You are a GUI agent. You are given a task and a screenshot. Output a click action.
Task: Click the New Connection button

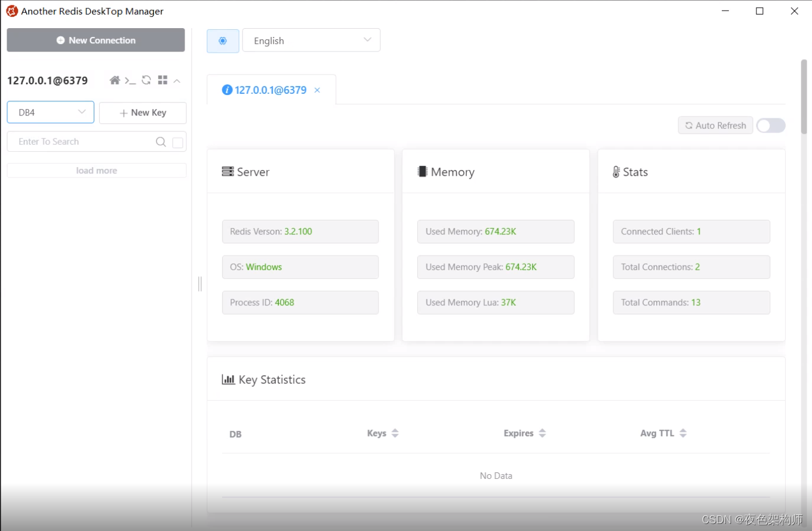(x=95, y=40)
